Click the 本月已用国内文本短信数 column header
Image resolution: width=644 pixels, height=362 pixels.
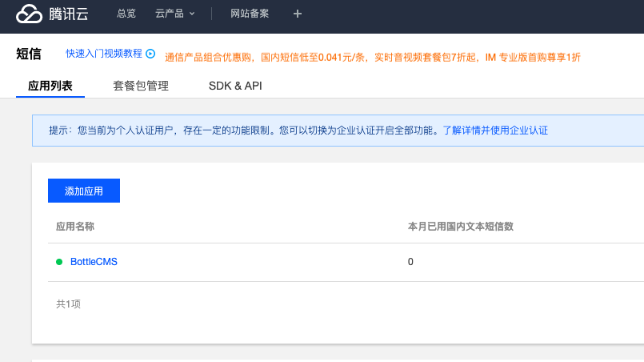(x=461, y=226)
